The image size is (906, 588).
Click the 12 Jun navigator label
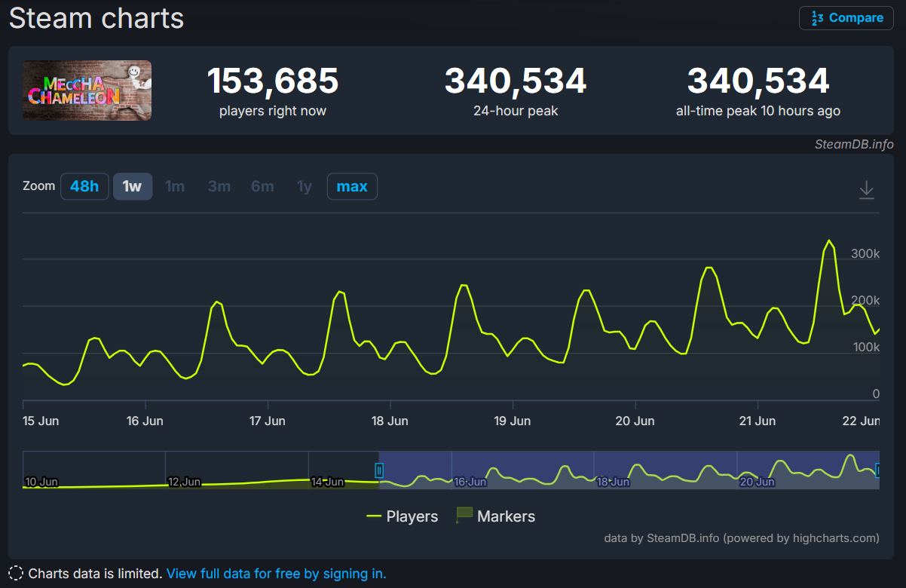[x=185, y=482]
